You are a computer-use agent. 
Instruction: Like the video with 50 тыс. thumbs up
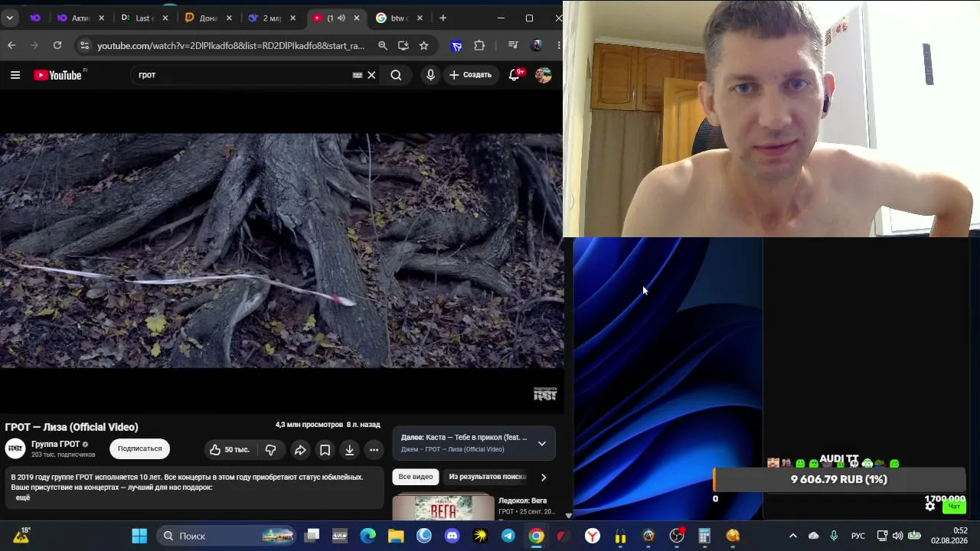[x=230, y=450]
